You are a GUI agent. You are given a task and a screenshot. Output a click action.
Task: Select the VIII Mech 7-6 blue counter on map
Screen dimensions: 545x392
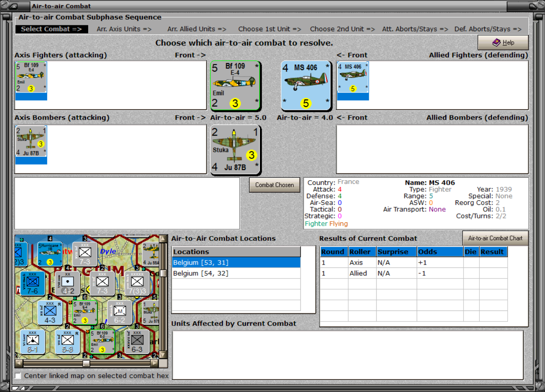(32, 283)
